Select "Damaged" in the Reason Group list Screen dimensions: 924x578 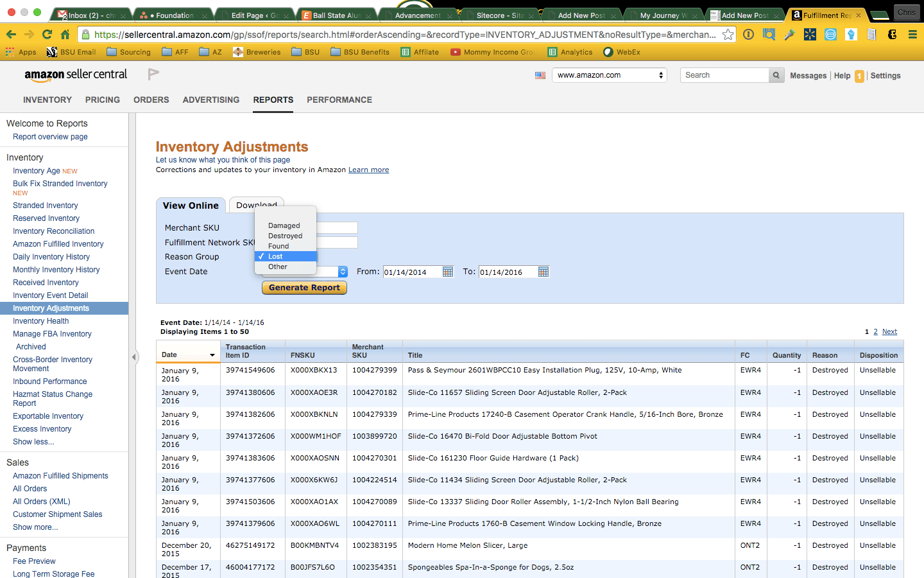284,225
